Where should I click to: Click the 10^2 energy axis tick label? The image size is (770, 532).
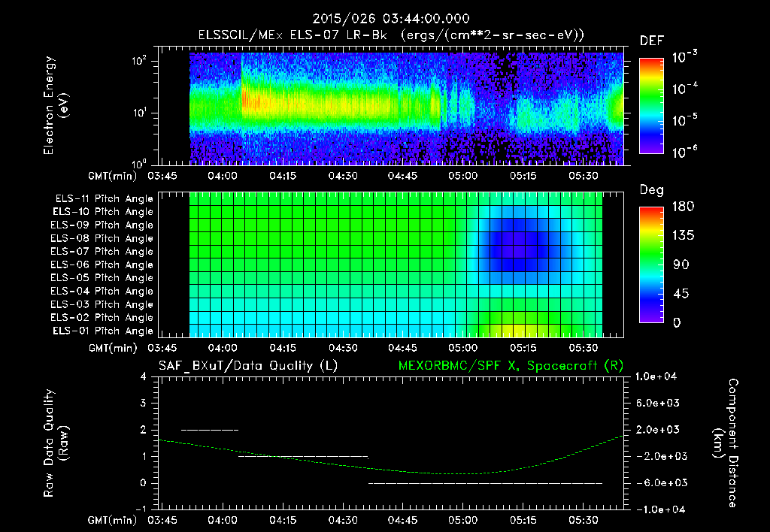point(139,60)
